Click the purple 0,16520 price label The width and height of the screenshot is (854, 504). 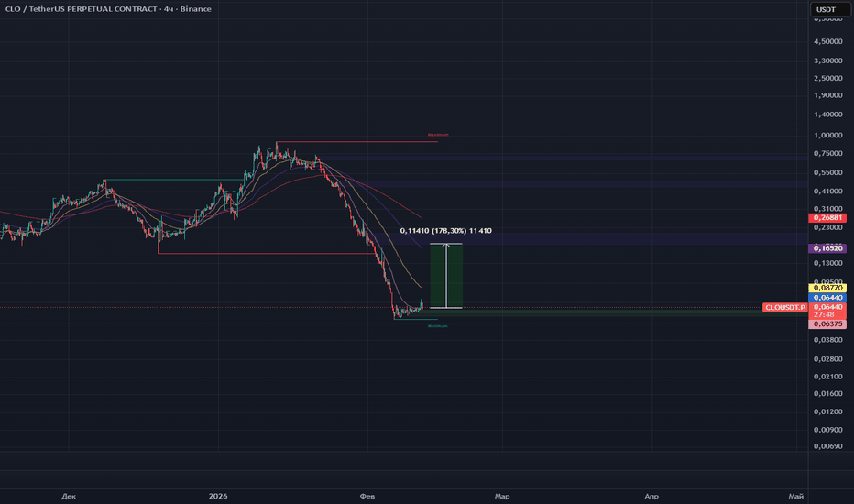[827, 248]
